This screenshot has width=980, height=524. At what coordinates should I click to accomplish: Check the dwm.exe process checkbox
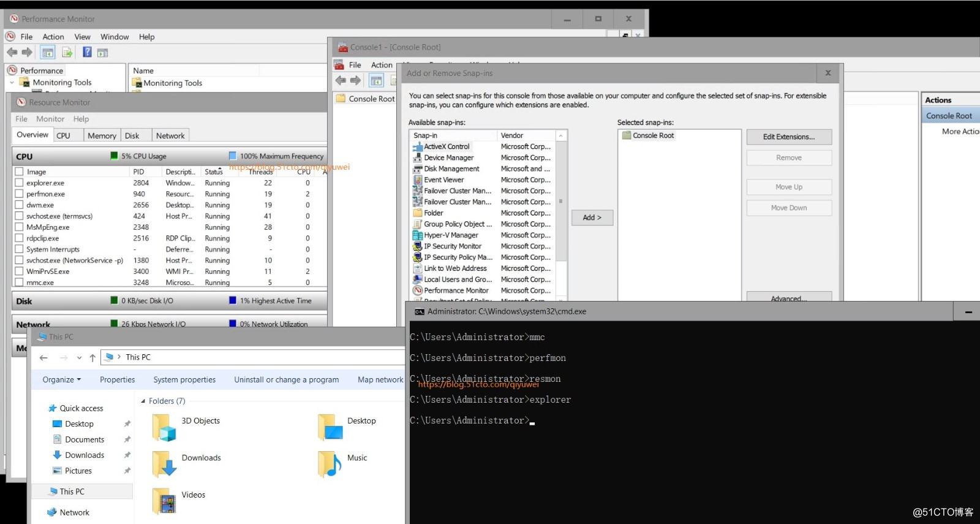click(19, 205)
